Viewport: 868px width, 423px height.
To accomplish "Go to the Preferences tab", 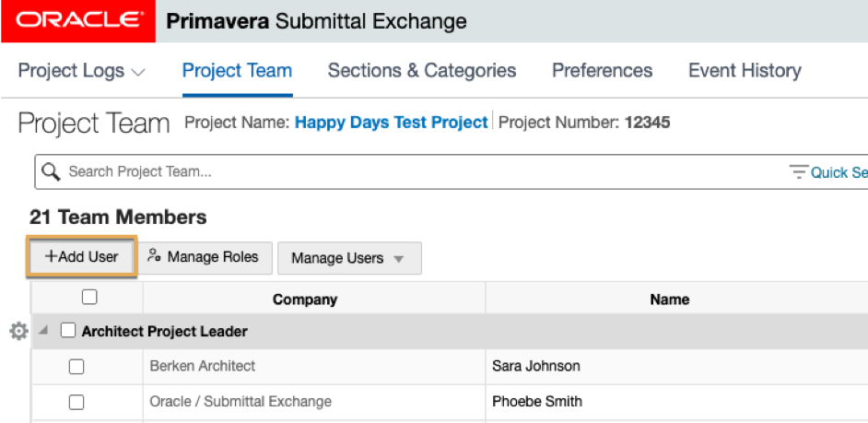I will pyautogui.click(x=602, y=71).
